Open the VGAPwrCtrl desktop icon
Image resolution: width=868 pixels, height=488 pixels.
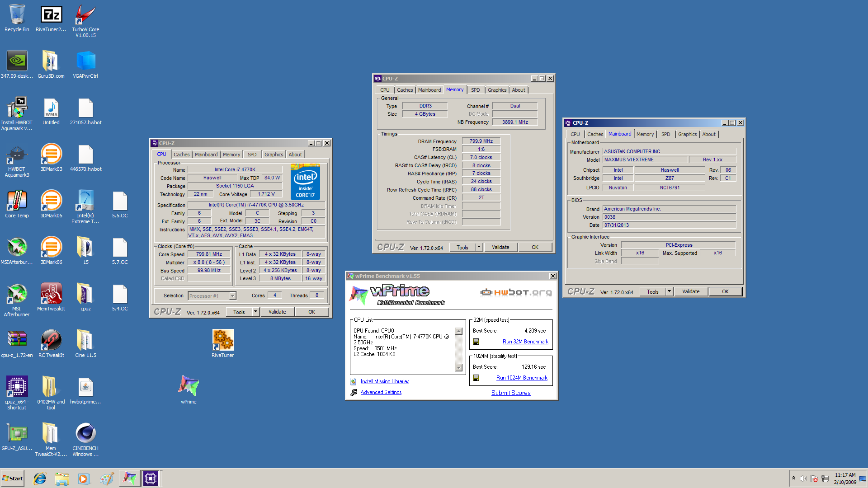tap(85, 65)
